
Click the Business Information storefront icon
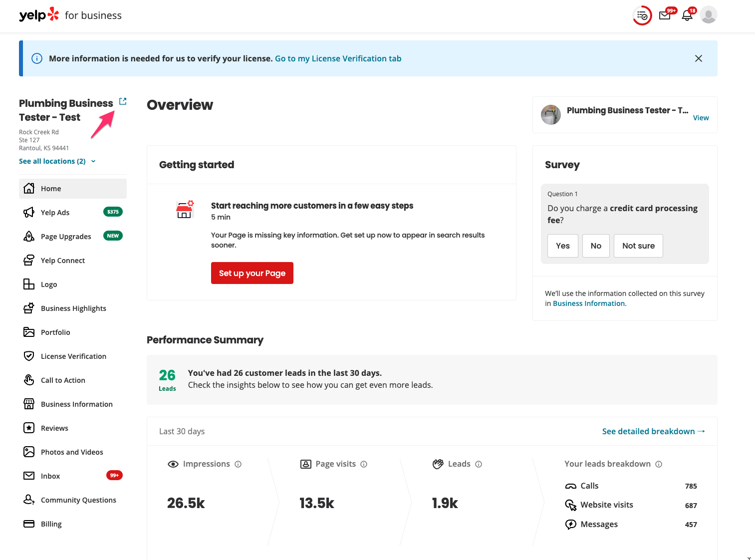(x=29, y=404)
